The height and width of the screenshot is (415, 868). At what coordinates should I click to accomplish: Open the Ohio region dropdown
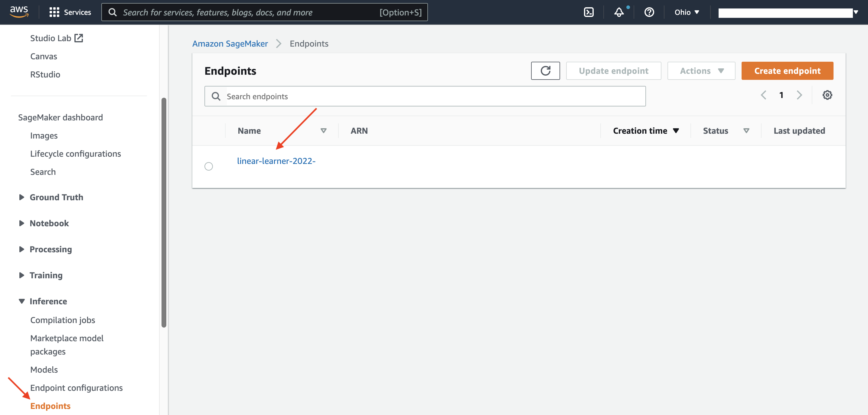[x=686, y=12]
